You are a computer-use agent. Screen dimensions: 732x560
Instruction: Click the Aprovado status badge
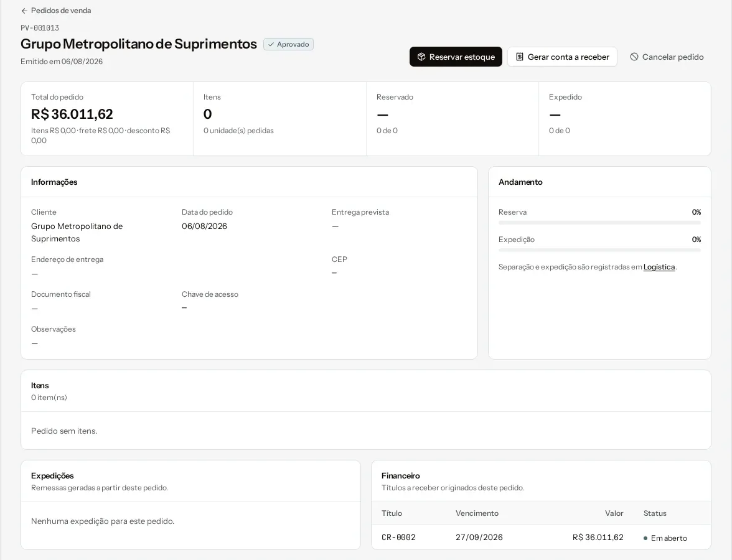[289, 44]
